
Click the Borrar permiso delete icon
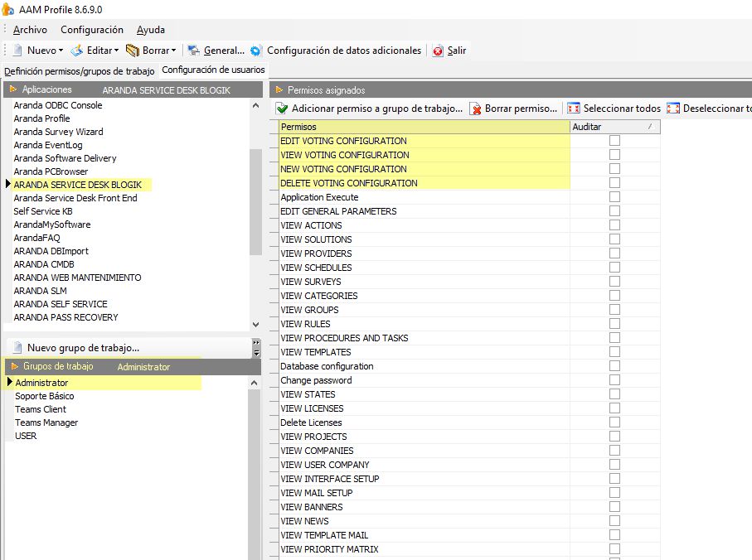click(x=476, y=109)
